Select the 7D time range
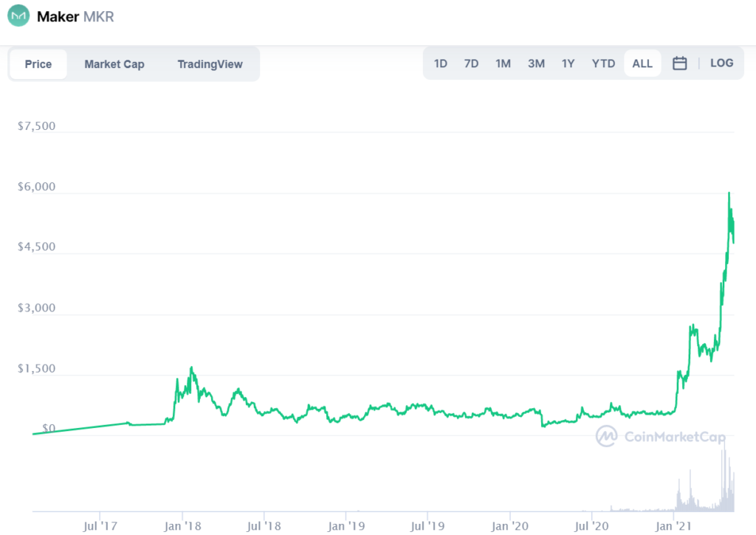 tap(471, 63)
